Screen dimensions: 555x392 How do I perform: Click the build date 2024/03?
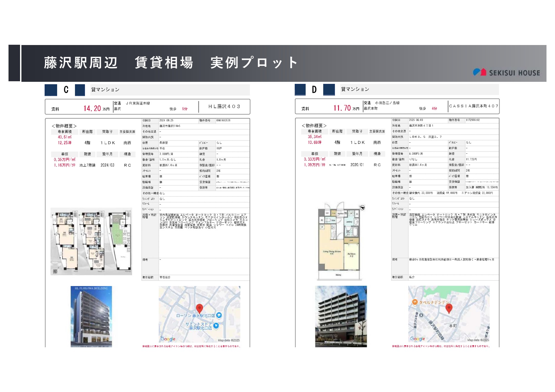[x=107, y=165]
